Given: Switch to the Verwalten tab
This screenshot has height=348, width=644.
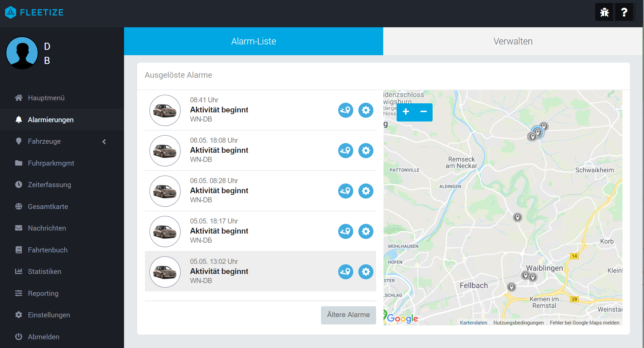Looking at the screenshot, I should [x=513, y=41].
